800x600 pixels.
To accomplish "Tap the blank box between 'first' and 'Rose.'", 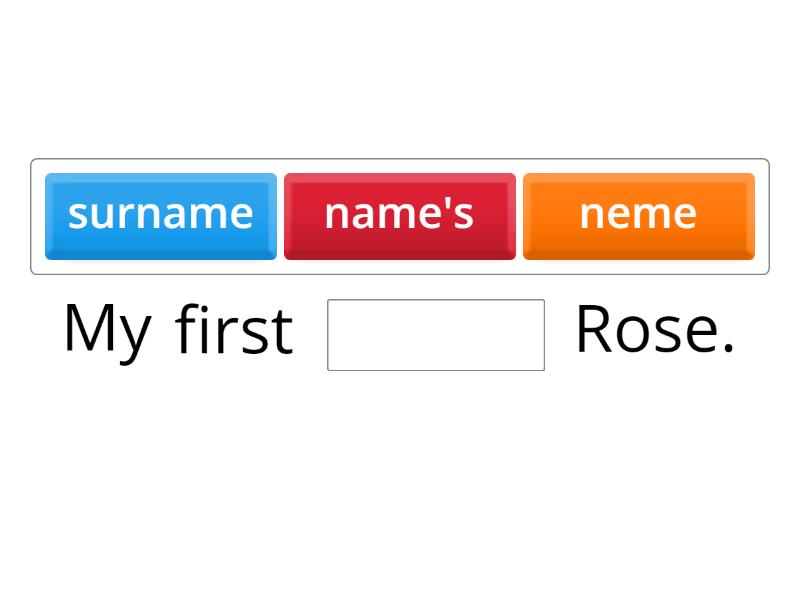I will coord(436,336).
